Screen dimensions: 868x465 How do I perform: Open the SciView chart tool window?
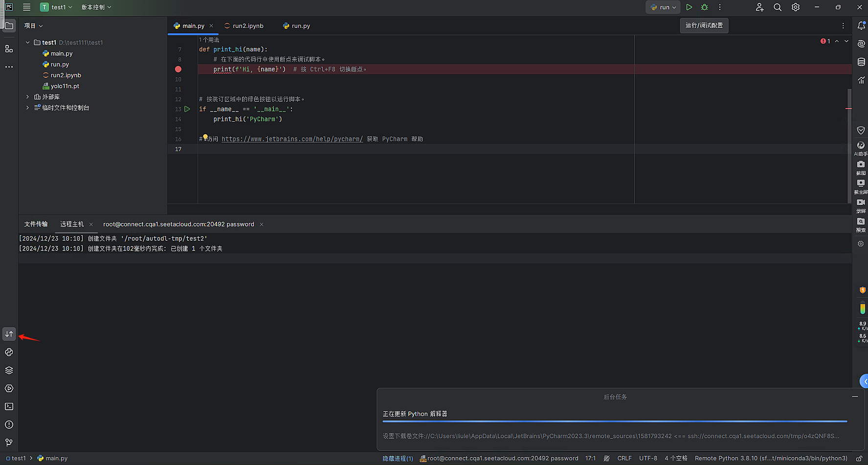point(861,80)
